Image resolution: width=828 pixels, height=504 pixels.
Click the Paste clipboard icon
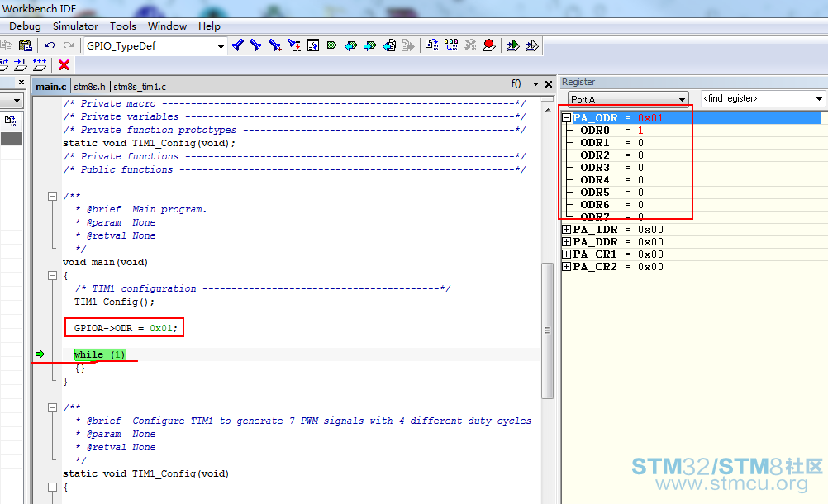(25, 45)
